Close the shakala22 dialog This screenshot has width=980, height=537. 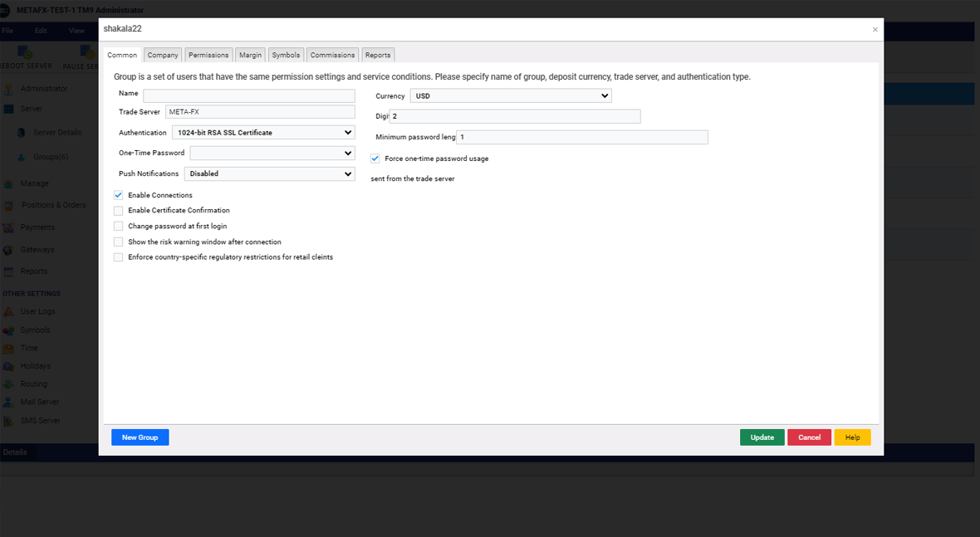875,29
